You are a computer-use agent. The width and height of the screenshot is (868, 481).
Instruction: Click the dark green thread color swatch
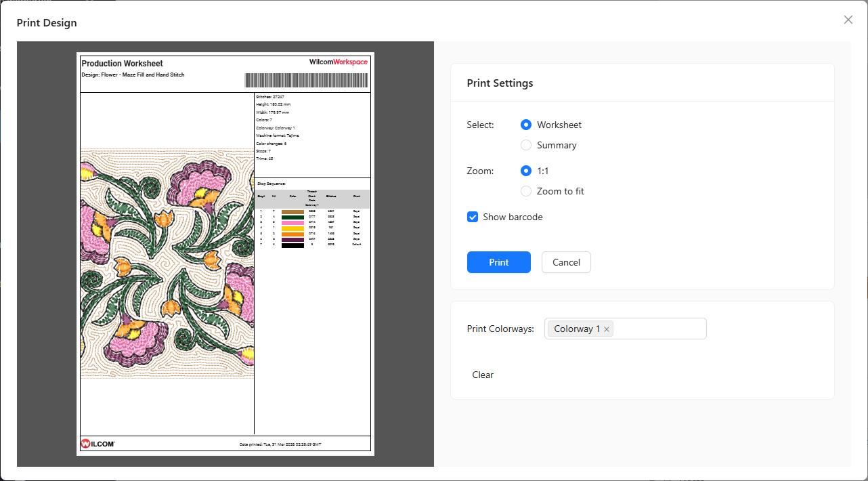292,217
